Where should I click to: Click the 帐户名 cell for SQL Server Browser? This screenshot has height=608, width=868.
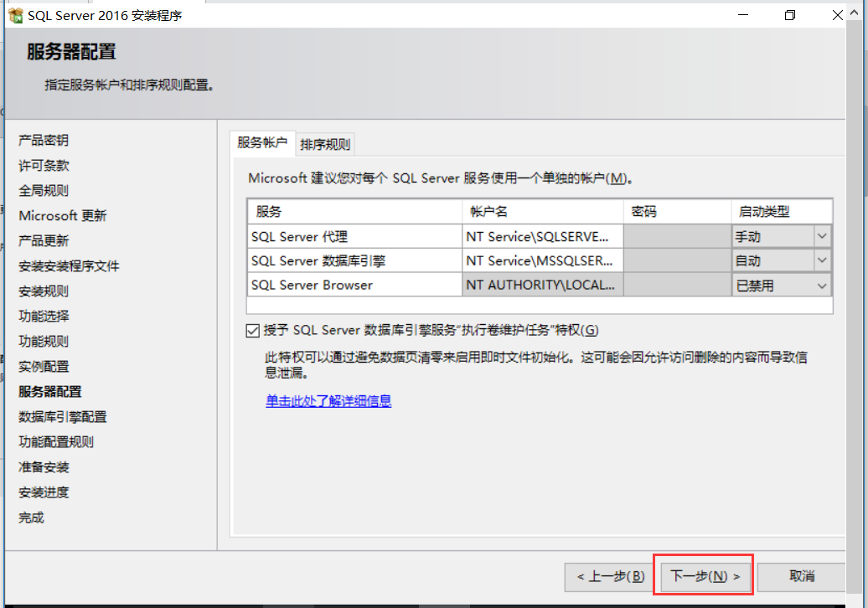543,286
